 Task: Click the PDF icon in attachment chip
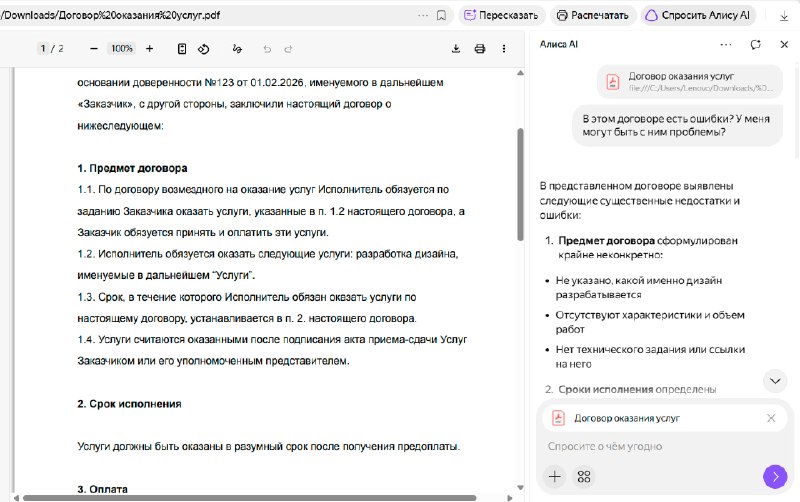point(559,418)
